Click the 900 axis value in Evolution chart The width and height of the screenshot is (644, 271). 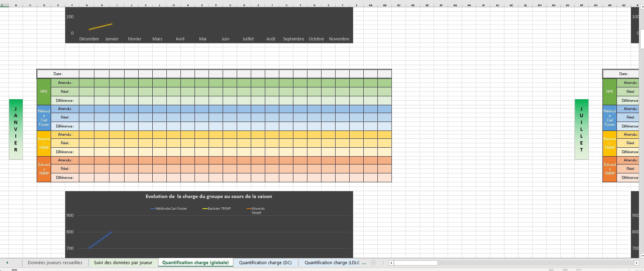pos(70,215)
